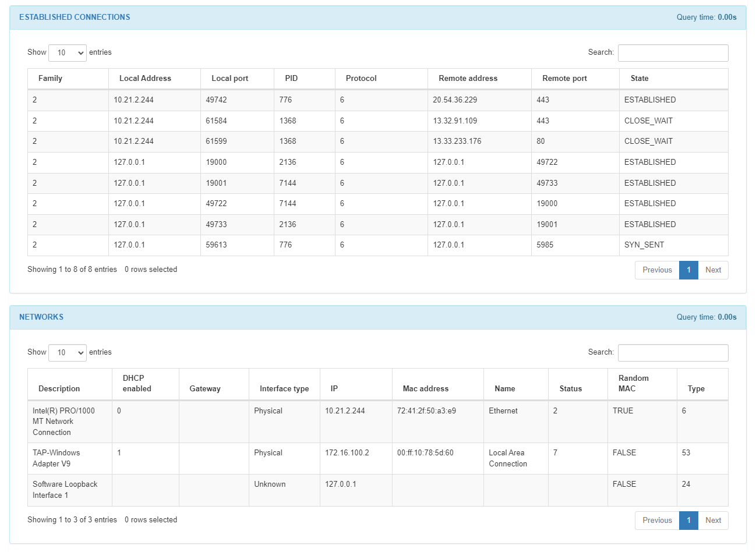Click Next in connections pagination

713,270
